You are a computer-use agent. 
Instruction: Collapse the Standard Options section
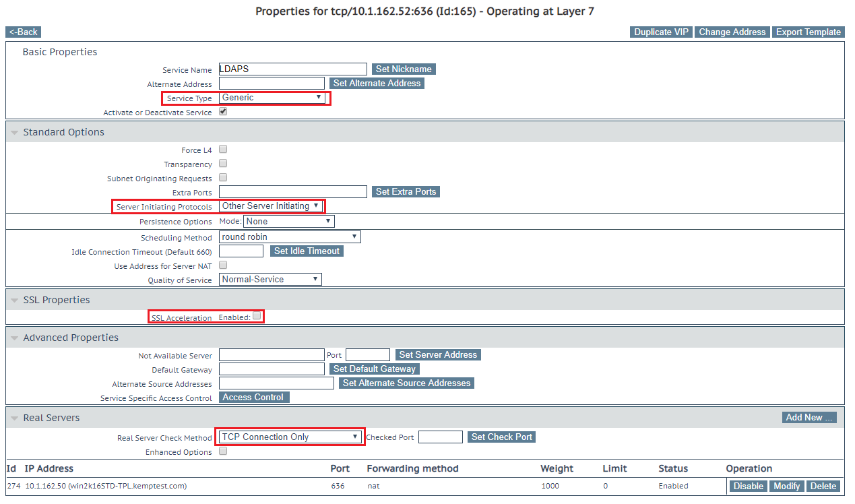click(x=14, y=132)
